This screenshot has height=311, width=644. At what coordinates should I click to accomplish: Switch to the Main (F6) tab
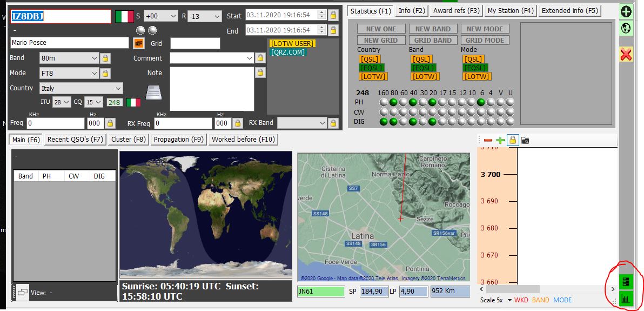(x=26, y=140)
